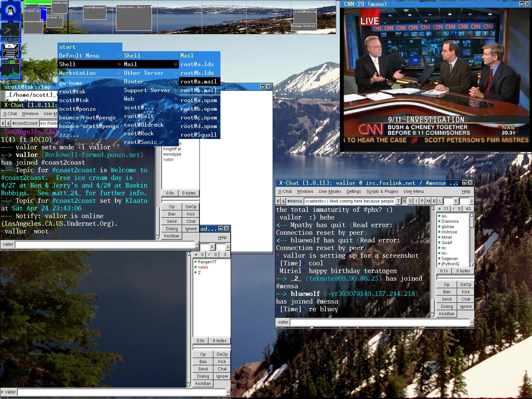Expand the Web submenu
Viewport: 532px width, 399px height.
pyautogui.click(x=151, y=99)
